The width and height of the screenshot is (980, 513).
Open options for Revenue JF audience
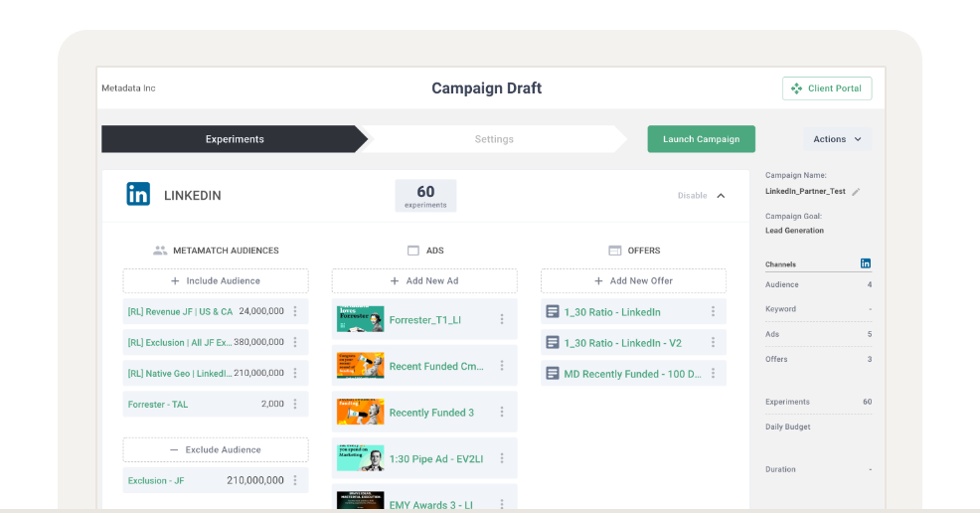point(295,311)
